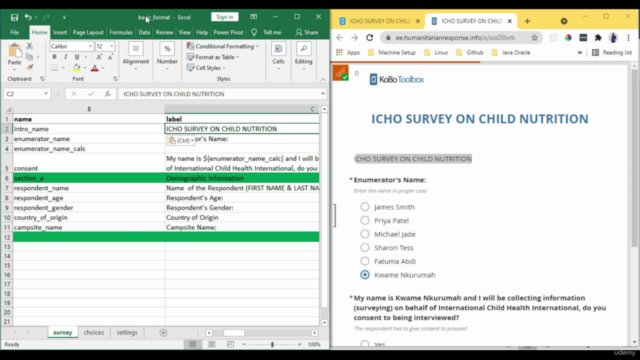This screenshot has height=360, width=640.
Task: Click the Borders icon in Font group
Action: 55,68
